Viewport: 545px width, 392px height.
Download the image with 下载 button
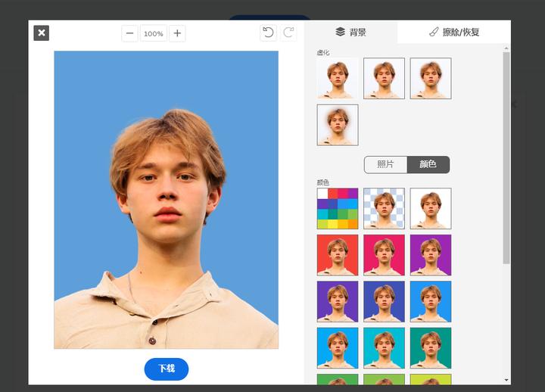[167, 369]
